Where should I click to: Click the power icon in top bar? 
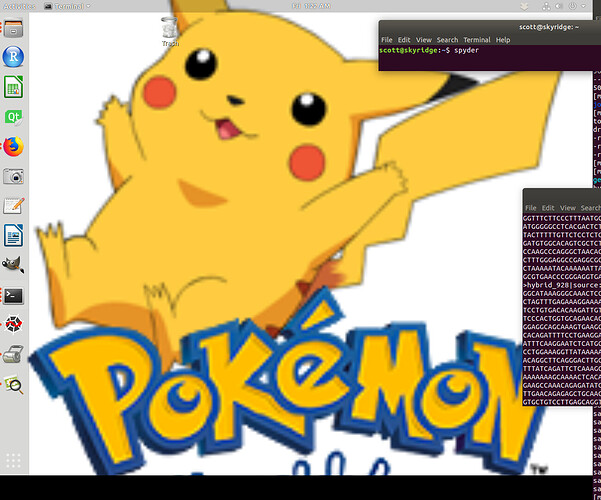(x=572, y=6)
